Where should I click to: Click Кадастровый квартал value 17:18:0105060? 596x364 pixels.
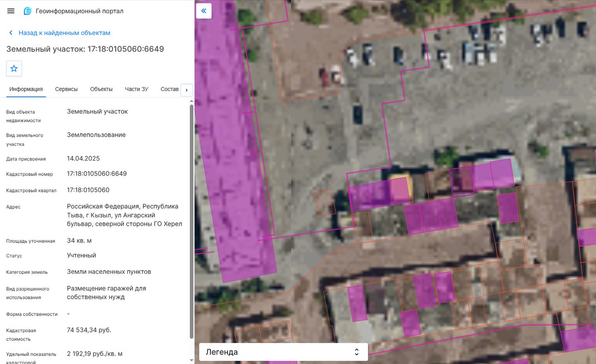88,190
